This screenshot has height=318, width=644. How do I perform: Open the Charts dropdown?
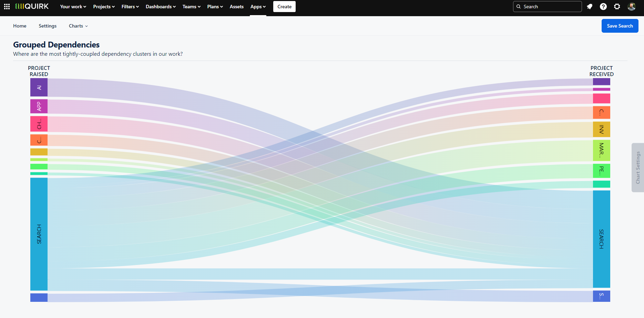[78, 26]
